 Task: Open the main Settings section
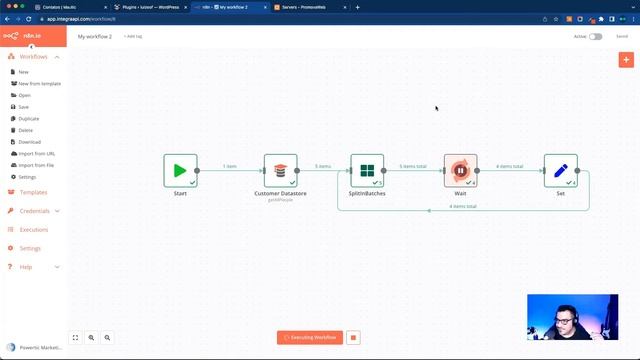[30, 248]
